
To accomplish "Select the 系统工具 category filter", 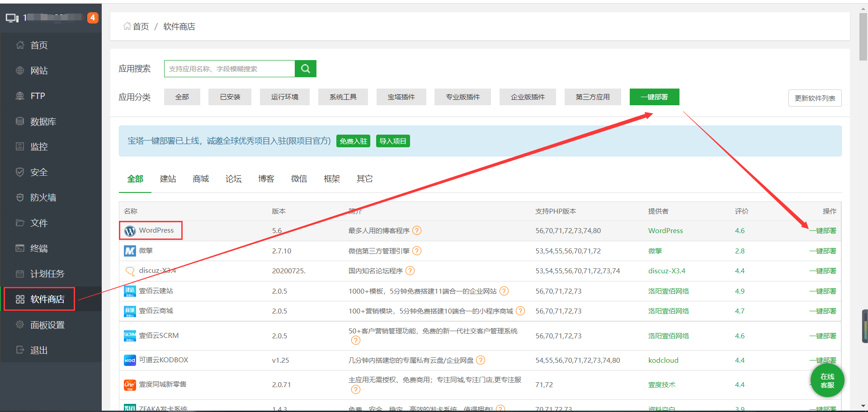I will (x=343, y=97).
